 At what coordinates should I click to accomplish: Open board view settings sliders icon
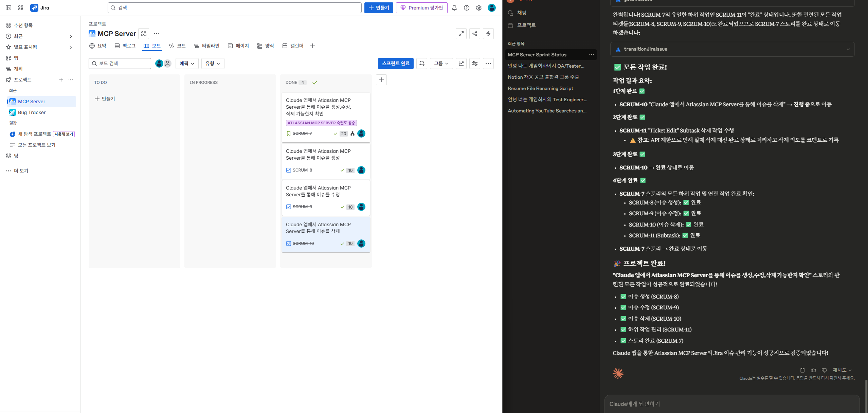pos(475,64)
